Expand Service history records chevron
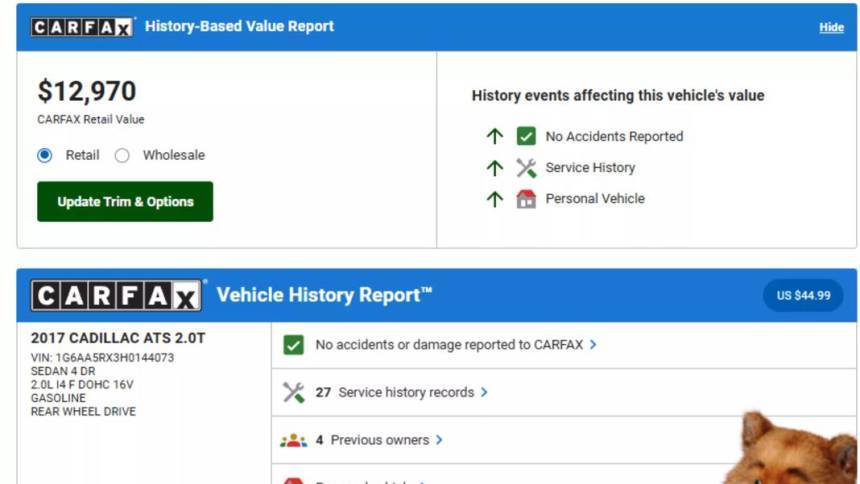The image size is (860, 484). click(484, 392)
